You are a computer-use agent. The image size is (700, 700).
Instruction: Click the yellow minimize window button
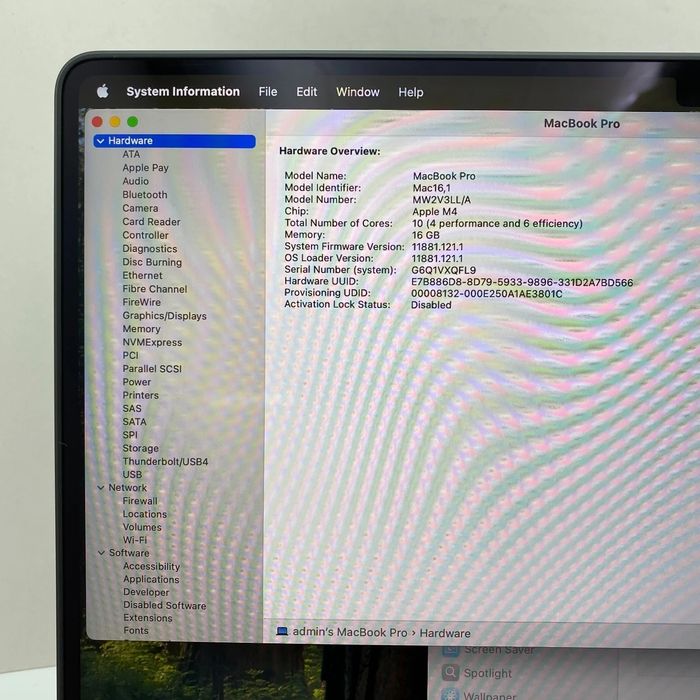pos(115,121)
